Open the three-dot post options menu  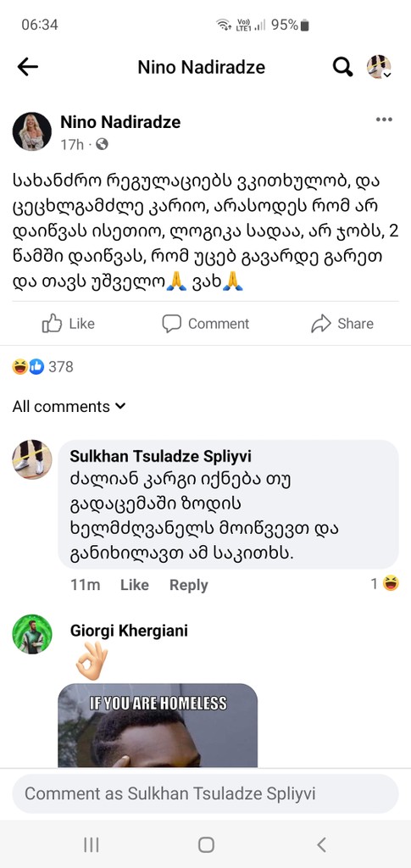[x=384, y=120]
